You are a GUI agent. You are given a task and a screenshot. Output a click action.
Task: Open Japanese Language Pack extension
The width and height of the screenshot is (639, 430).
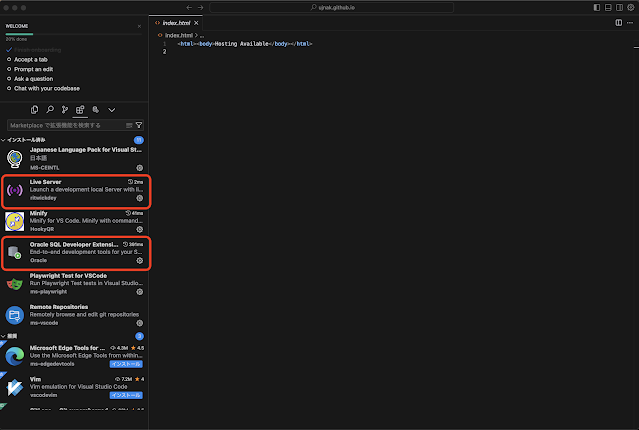click(74, 159)
